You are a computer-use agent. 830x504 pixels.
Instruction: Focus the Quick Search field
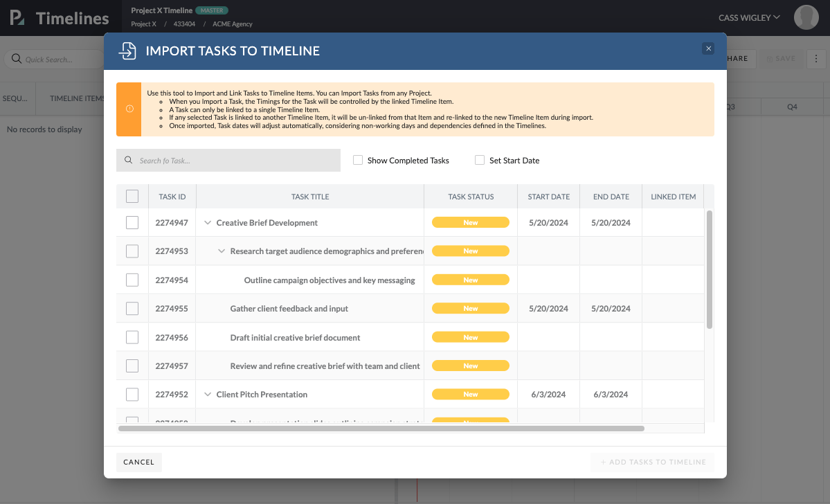(x=54, y=59)
